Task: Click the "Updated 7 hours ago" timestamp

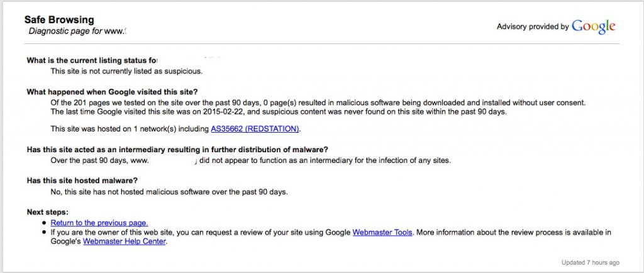Action: pyautogui.click(x=590, y=262)
